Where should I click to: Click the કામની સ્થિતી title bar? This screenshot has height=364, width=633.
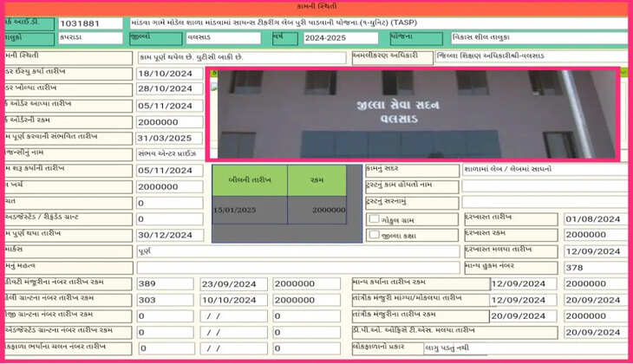pyautogui.click(x=316, y=6)
